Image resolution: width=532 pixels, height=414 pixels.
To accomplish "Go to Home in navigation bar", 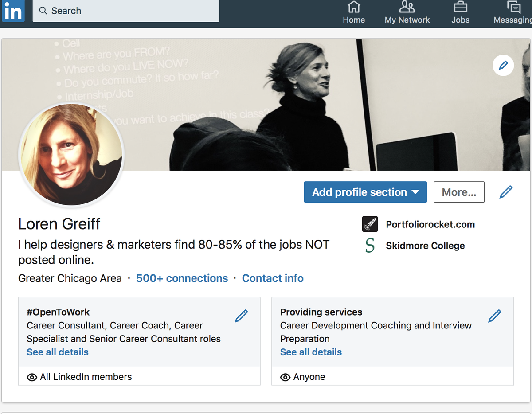I will (354, 12).
